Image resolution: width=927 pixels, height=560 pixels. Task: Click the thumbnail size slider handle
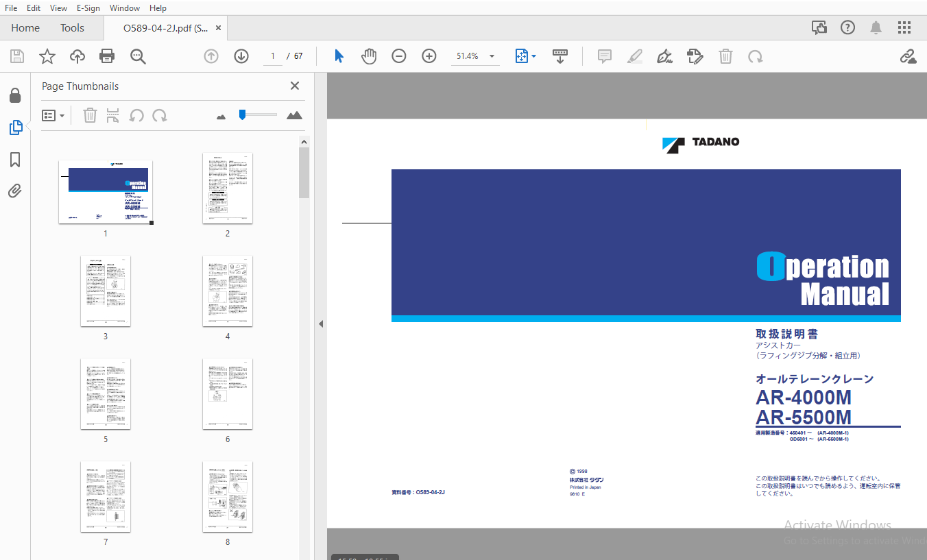tap(242, 114)
